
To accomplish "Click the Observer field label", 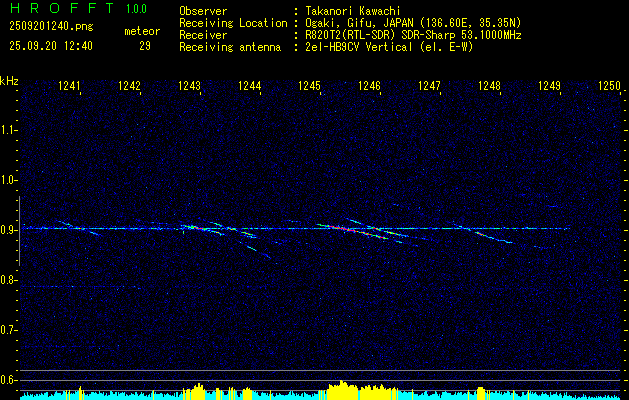I will 203,11.
